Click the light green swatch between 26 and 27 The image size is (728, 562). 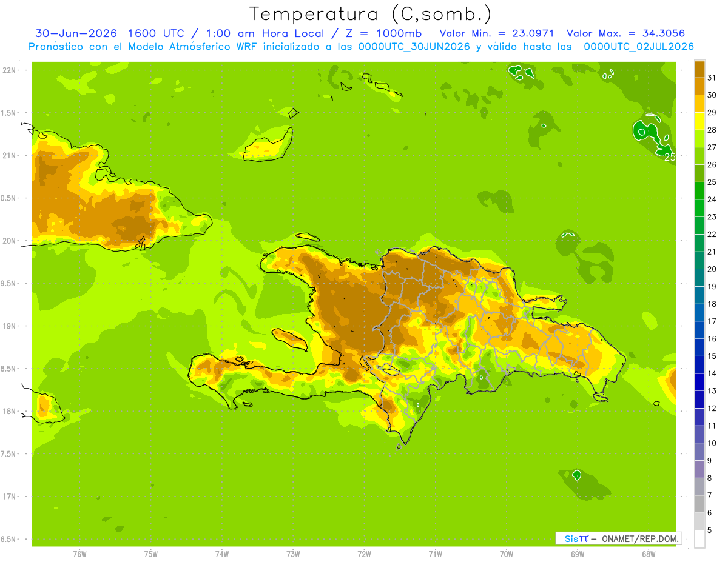tap(699, 156)
